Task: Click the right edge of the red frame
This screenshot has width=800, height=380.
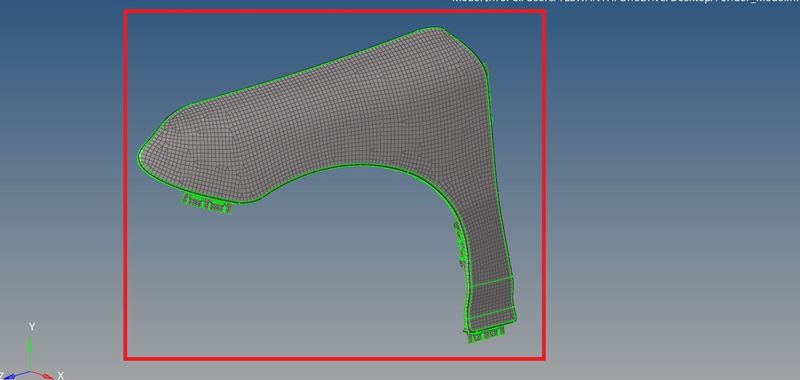Action: 543,185
